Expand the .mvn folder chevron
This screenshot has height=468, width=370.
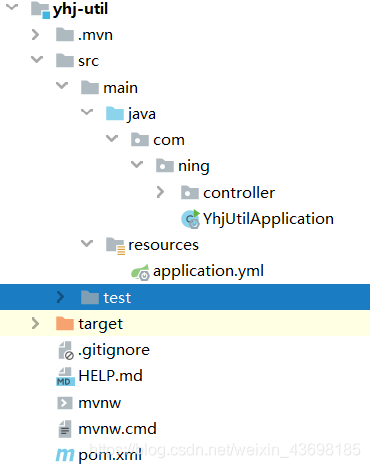[x=35, y=34]
